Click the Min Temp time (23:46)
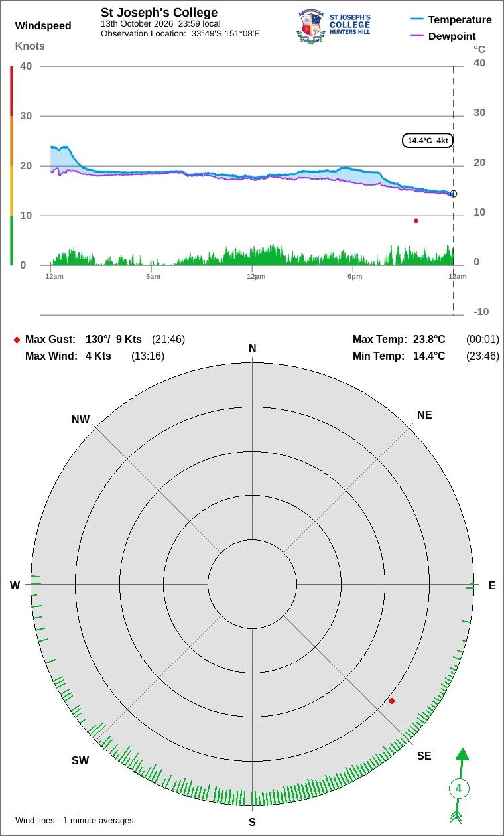Viewport: 504px width, 836px height. [x=483, y=356]
